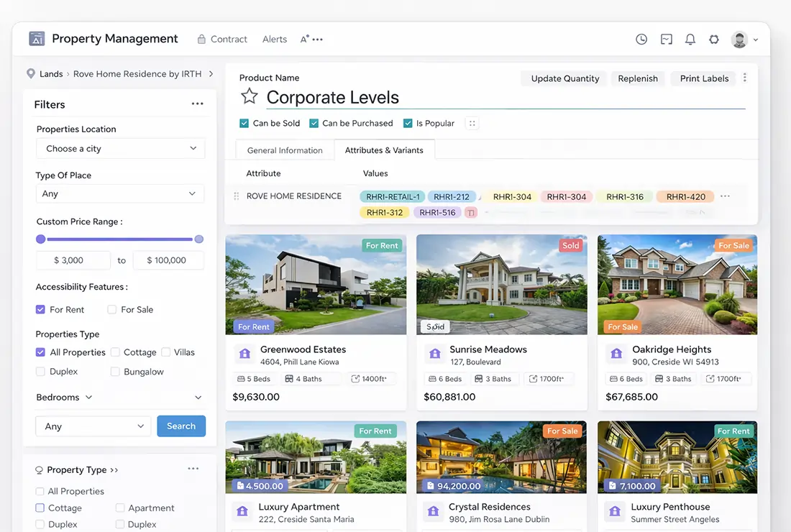Screen dimensions: 791x532
Task: Open the Filters panel overflow menu dots
Action: pos(198,104)
